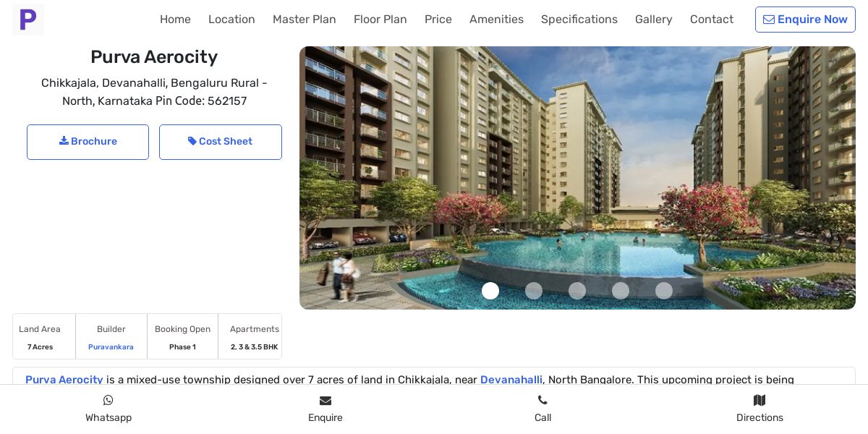Navigate to Amenities in the menu
The height and width of the screenshot is (434, 868).
click(x=496, y=20)
